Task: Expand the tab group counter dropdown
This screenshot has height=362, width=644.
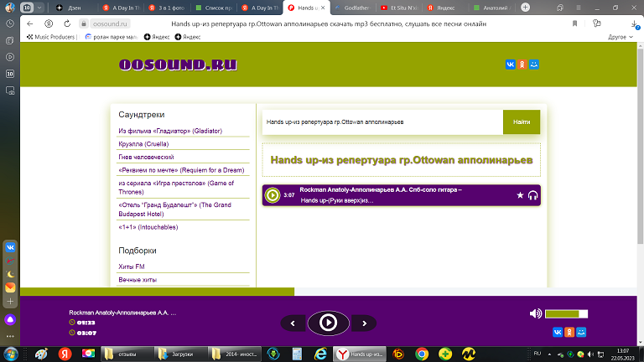Action: click(x=39, y=8)
